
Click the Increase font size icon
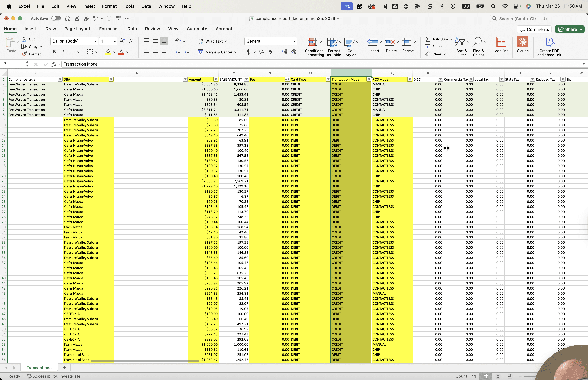click(122, 41)
